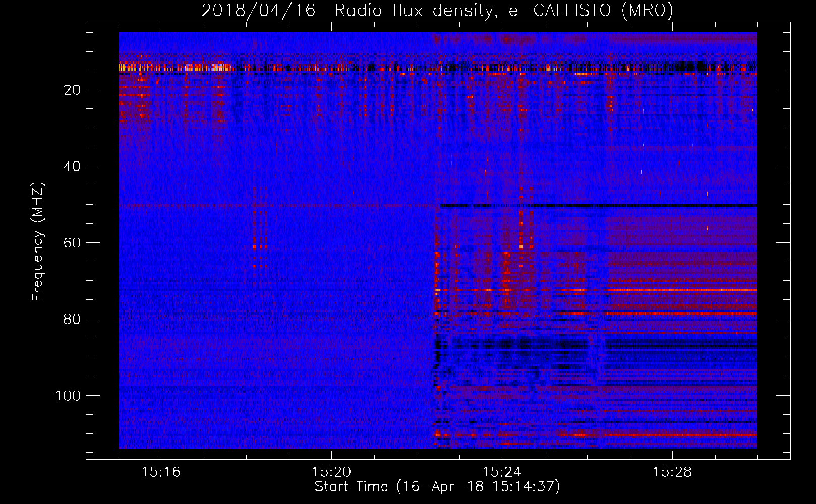Click the 80 MHz frequency tick label

[x=72, y=319]
